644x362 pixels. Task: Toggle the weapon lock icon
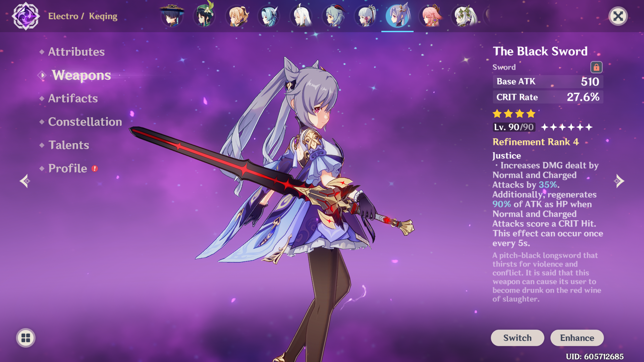(596, 67)
